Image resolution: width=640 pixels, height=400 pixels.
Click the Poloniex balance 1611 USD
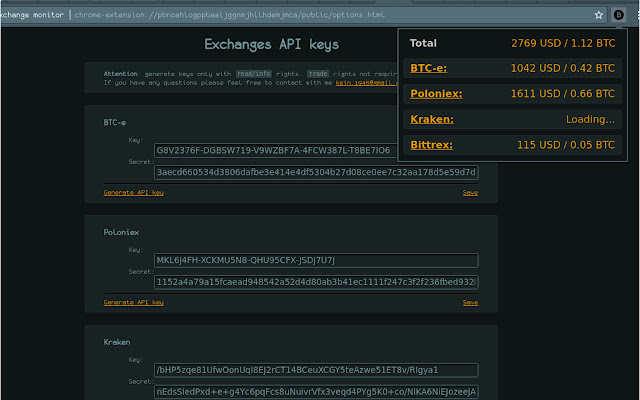562,93
